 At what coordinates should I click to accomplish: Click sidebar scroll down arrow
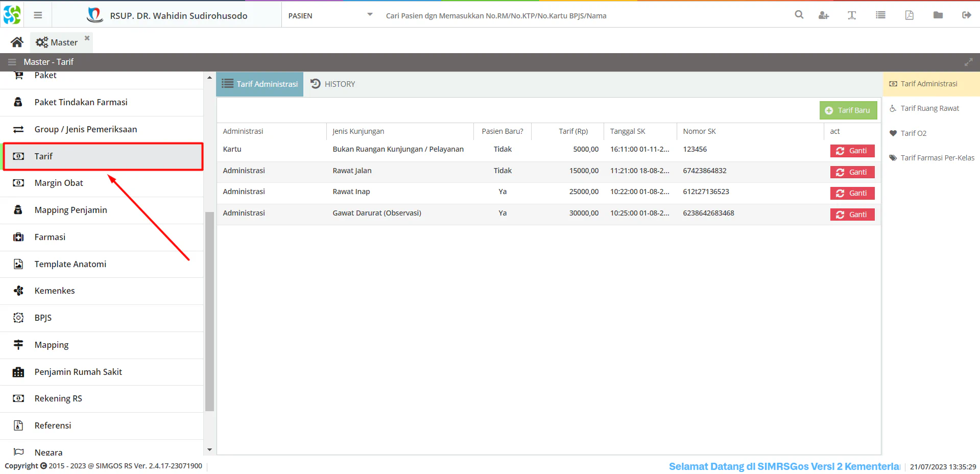209,449
